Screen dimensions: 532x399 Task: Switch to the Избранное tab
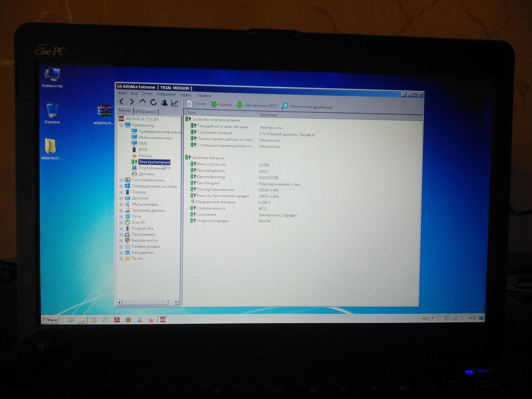146,111
